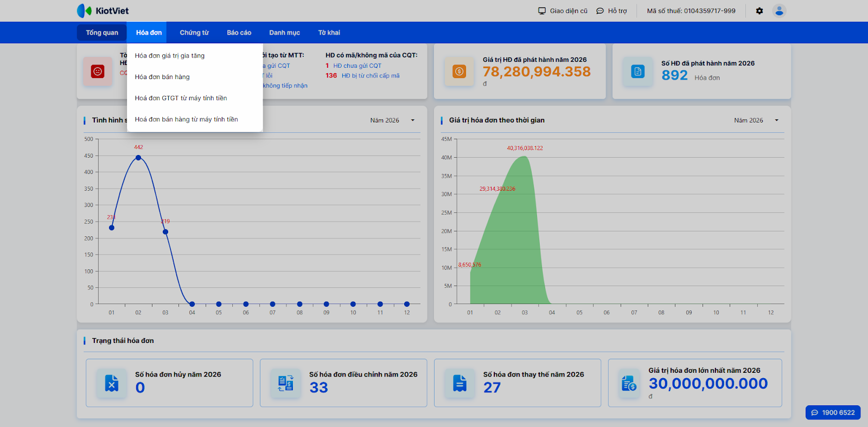
Task: Open the Chứng từ tab
Action: click(x=194, y=33)
